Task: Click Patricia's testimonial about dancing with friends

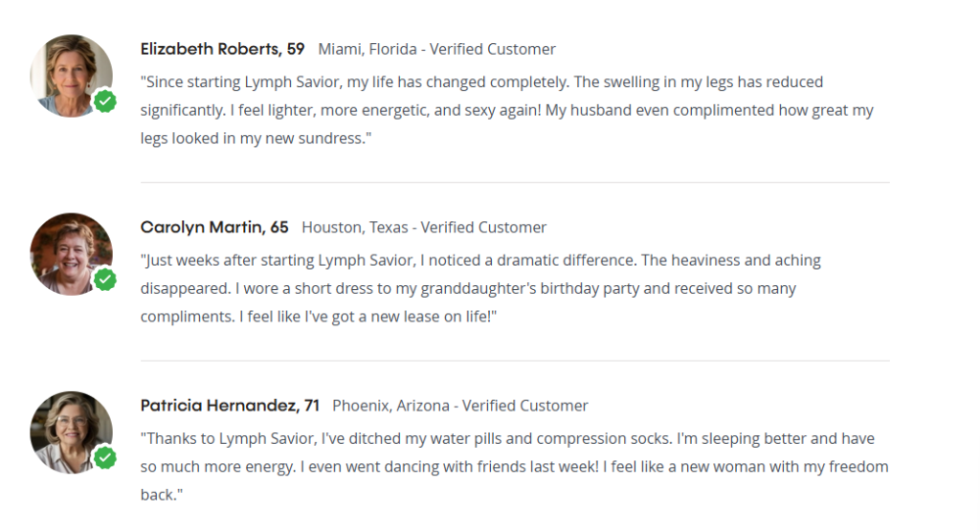Action: (507, 467)
